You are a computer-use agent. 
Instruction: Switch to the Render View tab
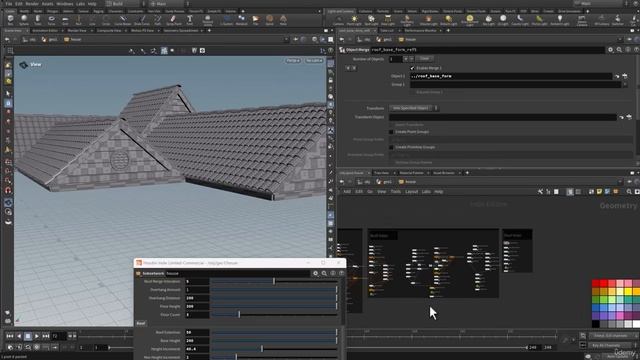click(77, 31)
